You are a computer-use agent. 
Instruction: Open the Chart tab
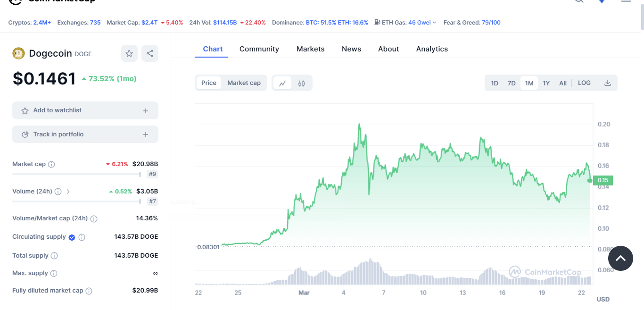click(x=213, y=49)
